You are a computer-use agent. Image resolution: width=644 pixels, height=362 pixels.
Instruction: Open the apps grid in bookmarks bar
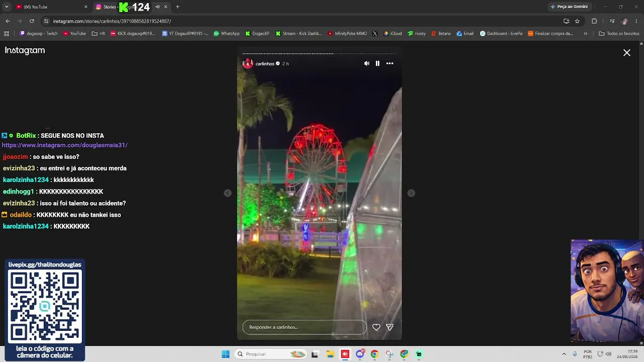click(7, 34)
